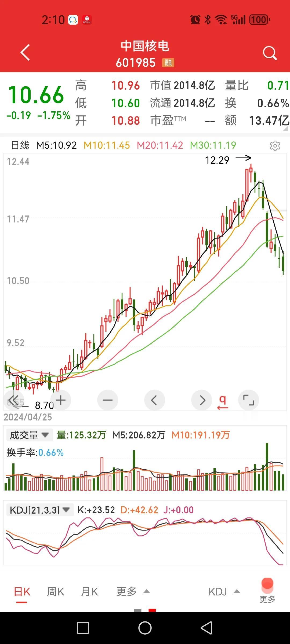Tap the opening price 10.88

(126, 121)
